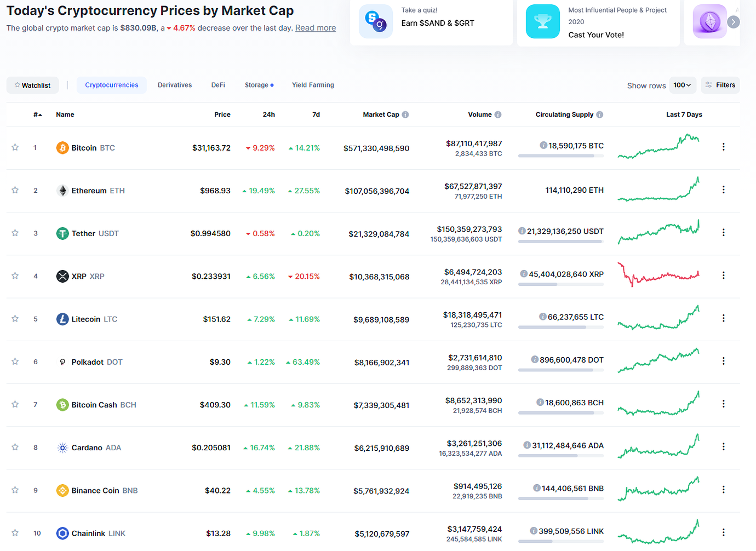Click the Ethereum diamond logo icon
Image resolution: width=756 pixels, height=551 pixels.
pyautogui.click(x=62, y=191)
